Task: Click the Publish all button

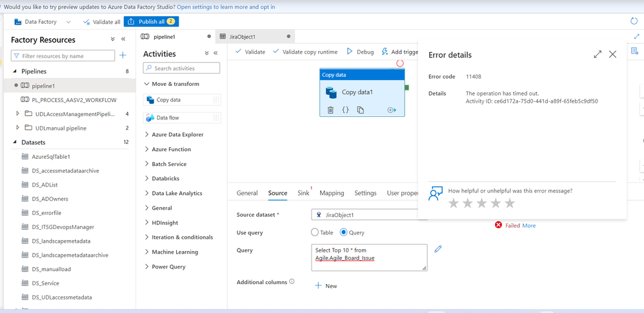Action: (x=151, y=22)
